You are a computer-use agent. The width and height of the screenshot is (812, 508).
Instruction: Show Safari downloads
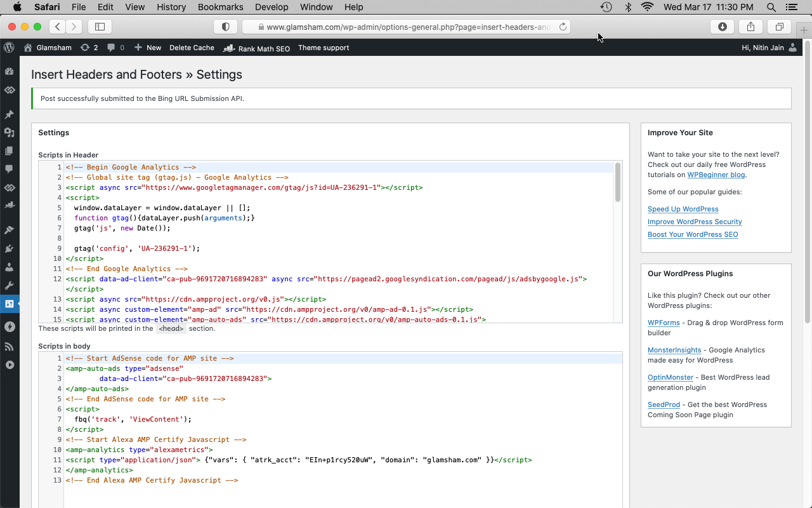point(722,27)
